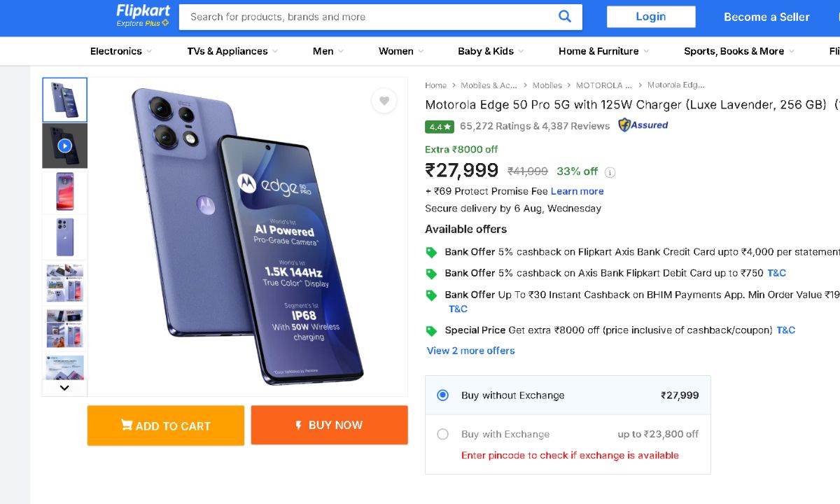Screen dimensions: 840x504
Task: Click the Buy Now button
Action: click(329, 425)
